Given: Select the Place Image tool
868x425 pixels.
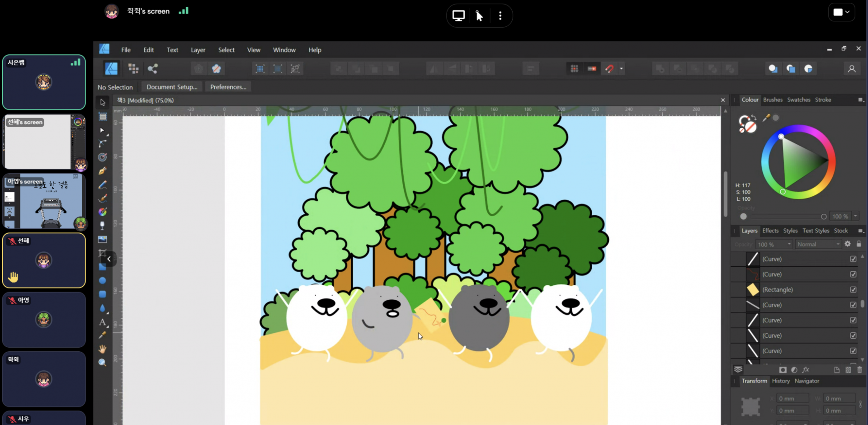Looking at the screenshot, I should click(103, 239).
